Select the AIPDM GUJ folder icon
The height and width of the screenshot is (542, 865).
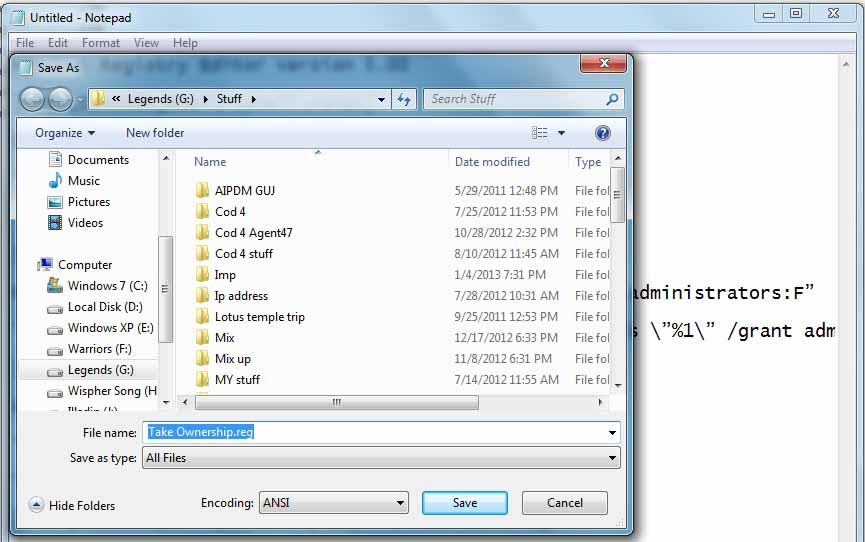202,190
